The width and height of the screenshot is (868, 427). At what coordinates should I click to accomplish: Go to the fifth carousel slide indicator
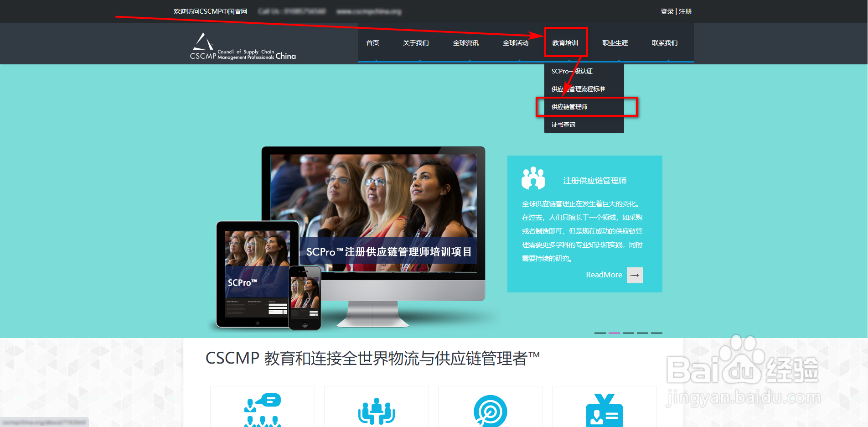point(656,333)
